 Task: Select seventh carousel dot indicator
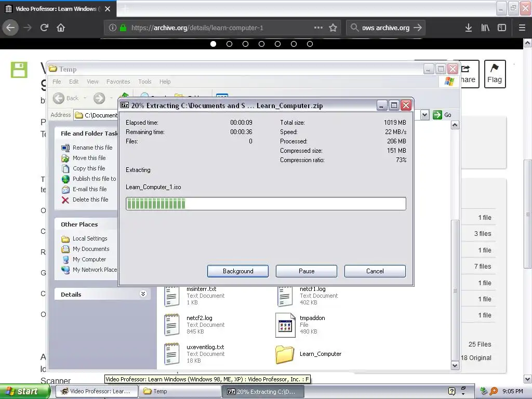(310, 44)
